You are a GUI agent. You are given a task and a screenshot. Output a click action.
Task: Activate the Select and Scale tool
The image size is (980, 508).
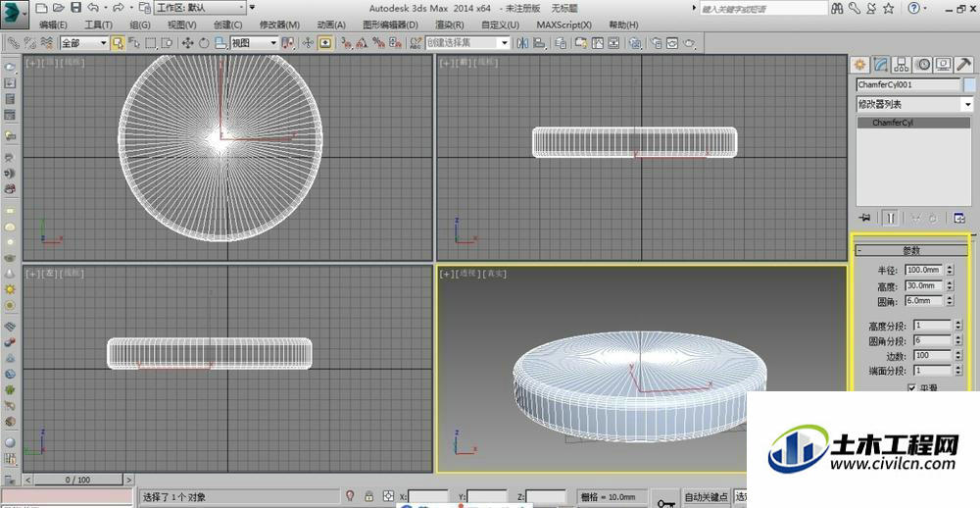point(220,42)
